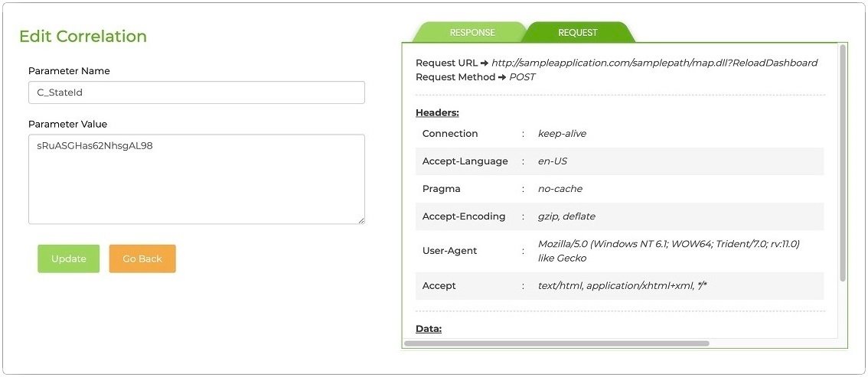
Task: Click the User-Agent header value
Action: 667,251
